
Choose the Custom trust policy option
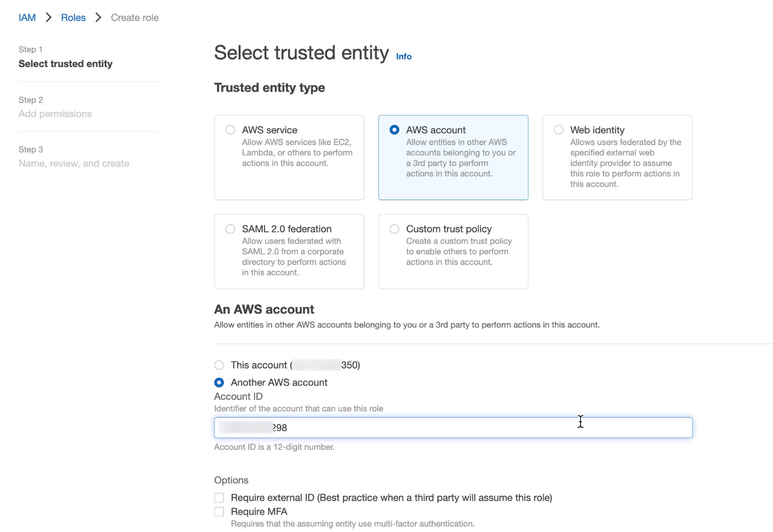pos(394,229)
